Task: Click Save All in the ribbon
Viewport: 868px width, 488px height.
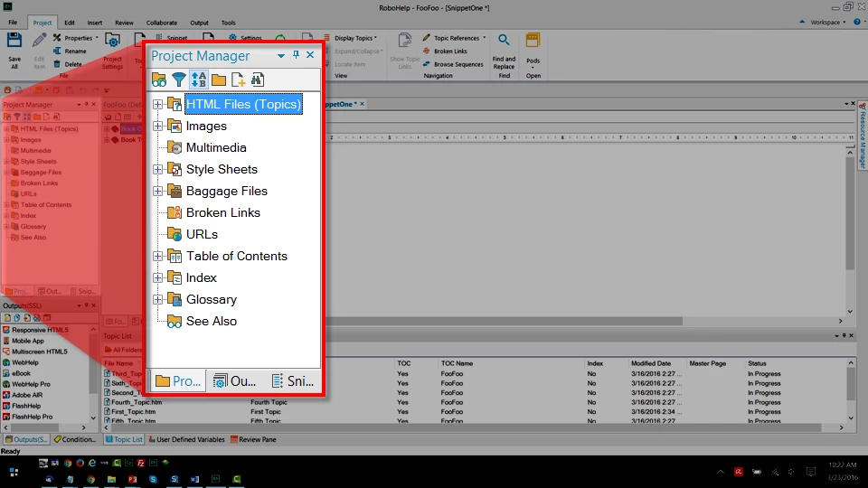Action: point(14,51)
